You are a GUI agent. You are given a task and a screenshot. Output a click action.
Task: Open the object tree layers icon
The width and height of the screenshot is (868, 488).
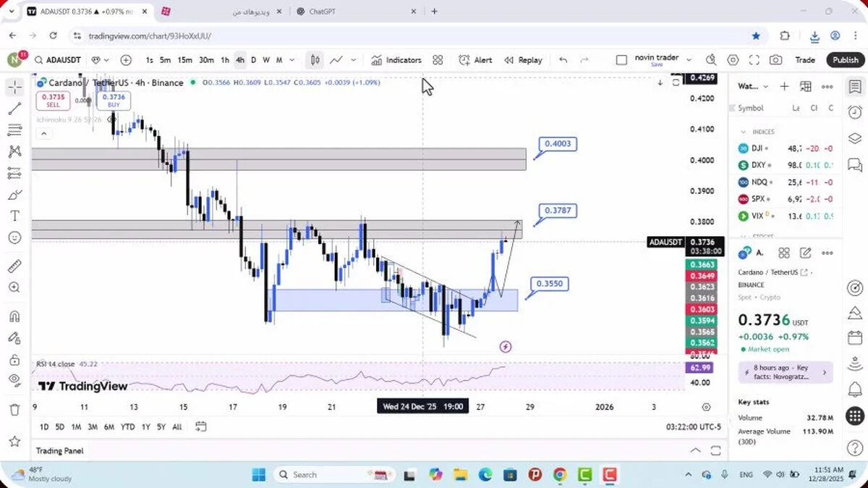tap(855, 138)
